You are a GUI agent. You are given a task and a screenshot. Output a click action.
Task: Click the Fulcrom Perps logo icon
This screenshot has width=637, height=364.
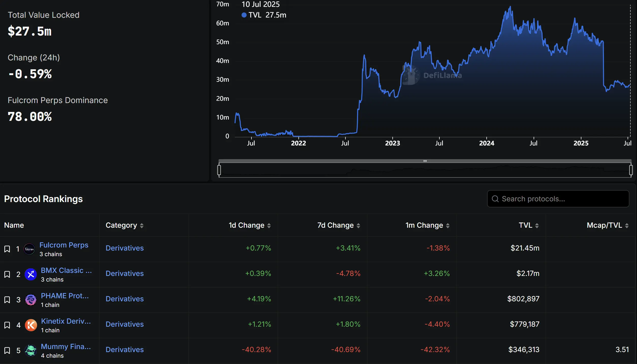(29, 249)
